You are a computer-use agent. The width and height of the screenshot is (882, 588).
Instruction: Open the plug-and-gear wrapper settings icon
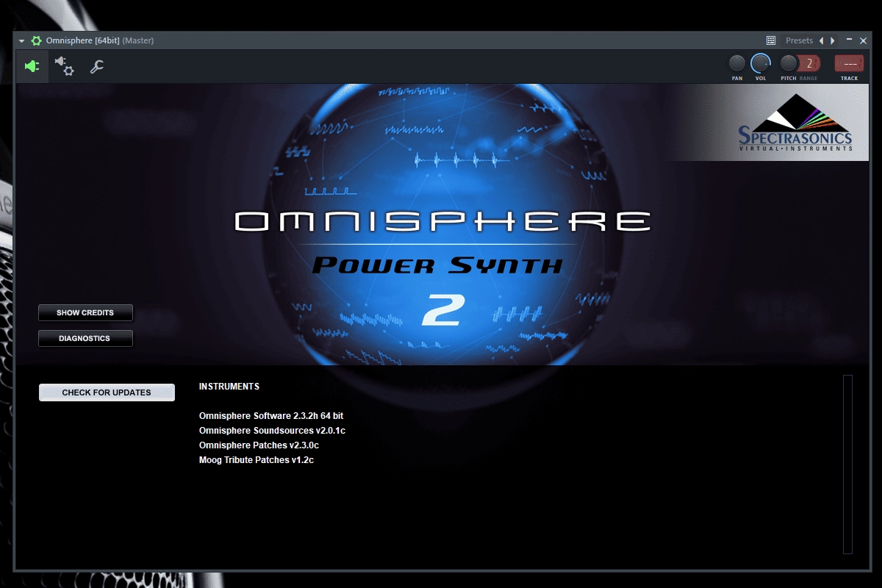pyautogui.click(x=65, y=67)
